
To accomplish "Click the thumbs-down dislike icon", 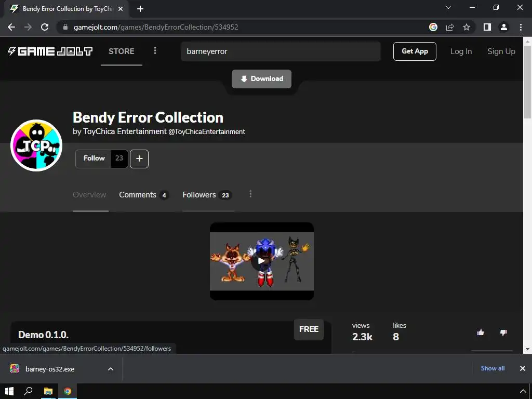I will (x=503, y=332).
